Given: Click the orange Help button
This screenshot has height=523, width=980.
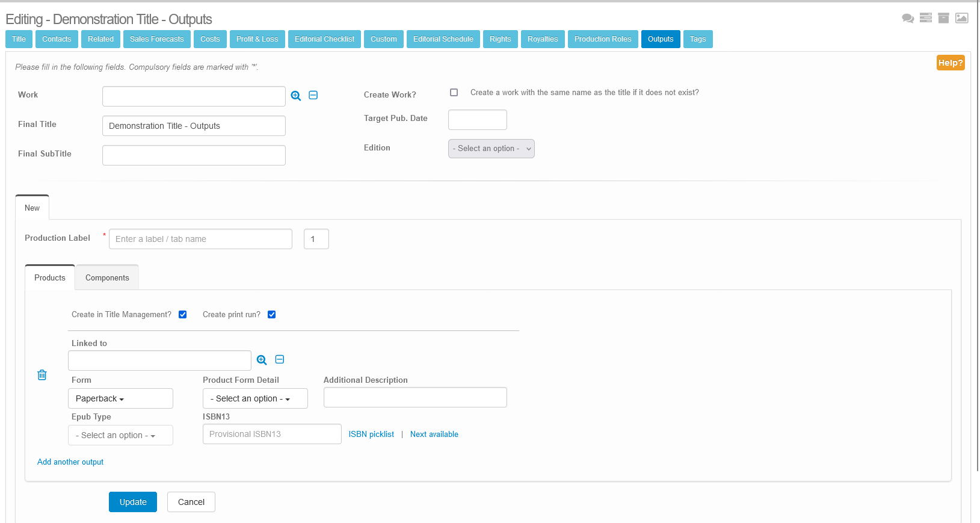Looking at the screenshot, I should (x=950, y=63).
